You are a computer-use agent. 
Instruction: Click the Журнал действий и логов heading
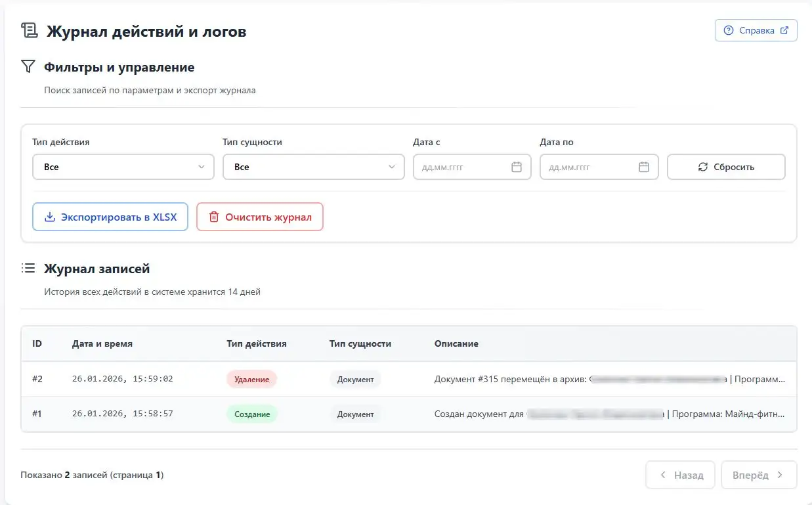(146, 31)
